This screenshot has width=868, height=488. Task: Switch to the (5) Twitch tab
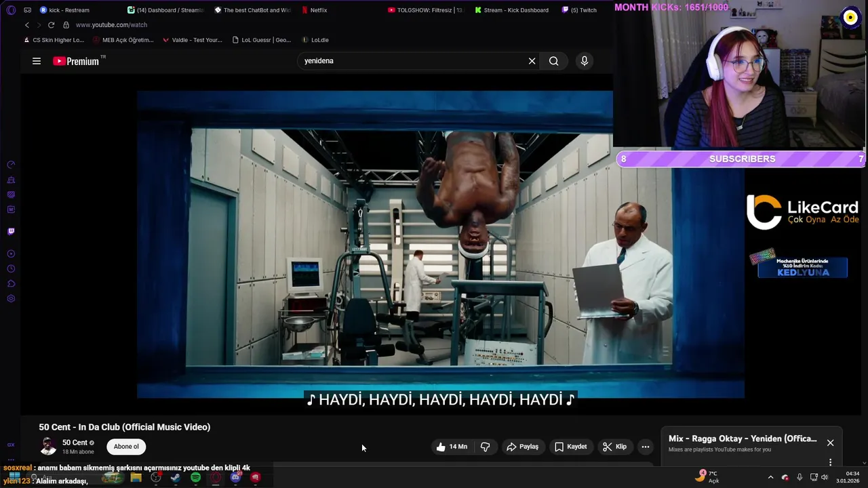point(579,10)
